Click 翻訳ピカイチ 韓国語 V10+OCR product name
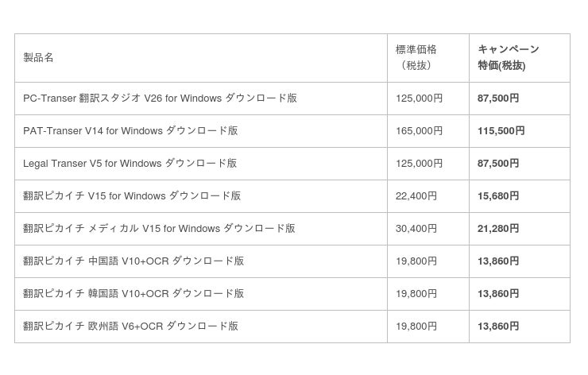The height and width of the screenshot is (375, 588). pos(133,294)
